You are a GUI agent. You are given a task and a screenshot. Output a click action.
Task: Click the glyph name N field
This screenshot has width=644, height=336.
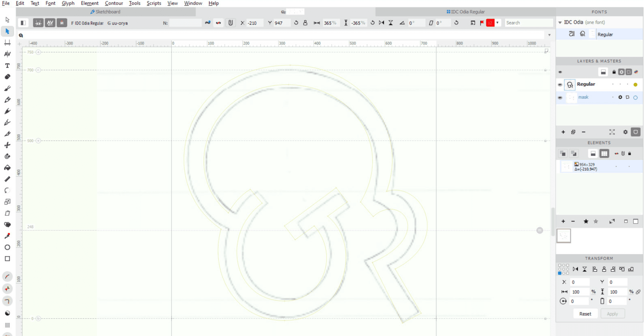click(185, 23)
